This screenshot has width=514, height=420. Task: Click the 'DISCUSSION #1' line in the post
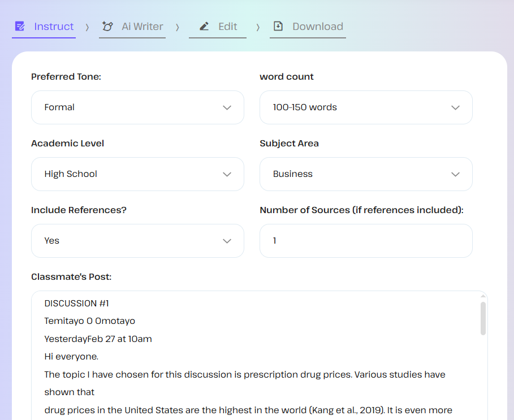(x=76, y=304)
